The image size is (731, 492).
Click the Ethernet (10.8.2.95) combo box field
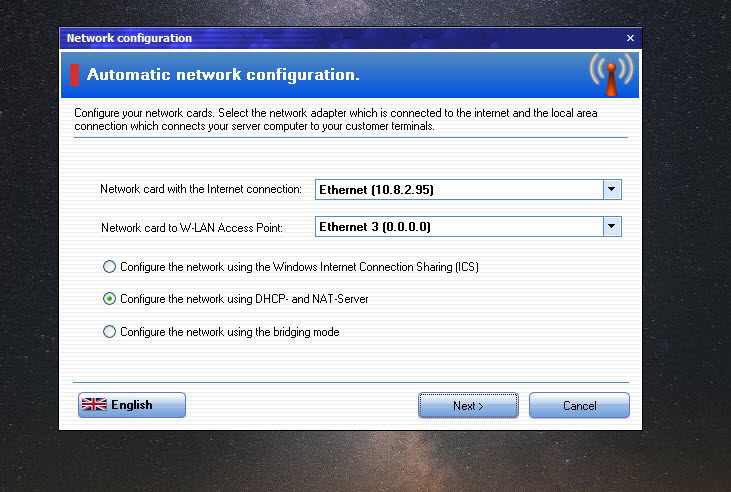coord(459,189)
